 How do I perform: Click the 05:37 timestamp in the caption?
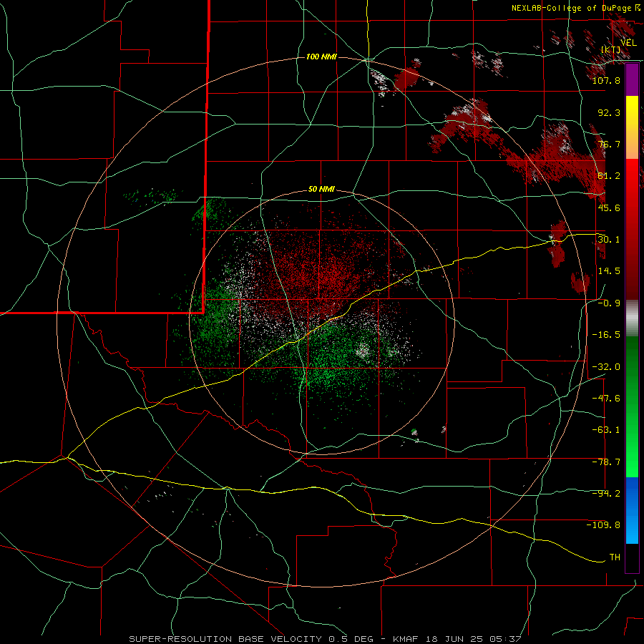tap(505, 639)
